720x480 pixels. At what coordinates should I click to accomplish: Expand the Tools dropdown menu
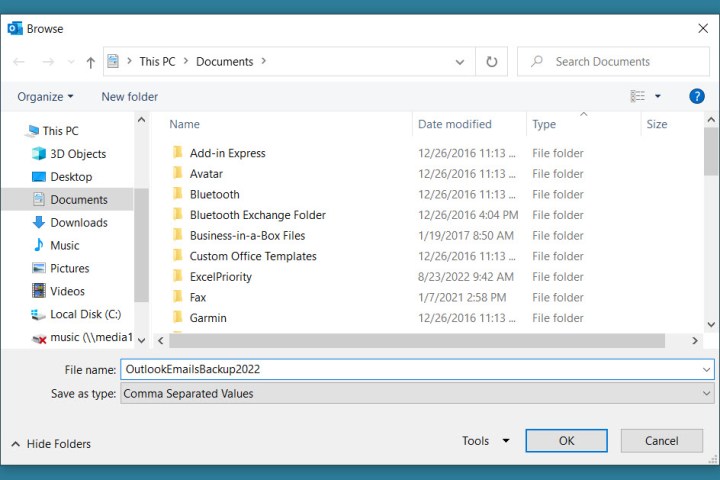coord(485,441)
